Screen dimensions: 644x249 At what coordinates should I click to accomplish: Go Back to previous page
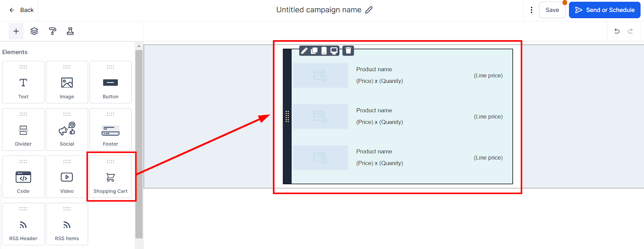22,10
